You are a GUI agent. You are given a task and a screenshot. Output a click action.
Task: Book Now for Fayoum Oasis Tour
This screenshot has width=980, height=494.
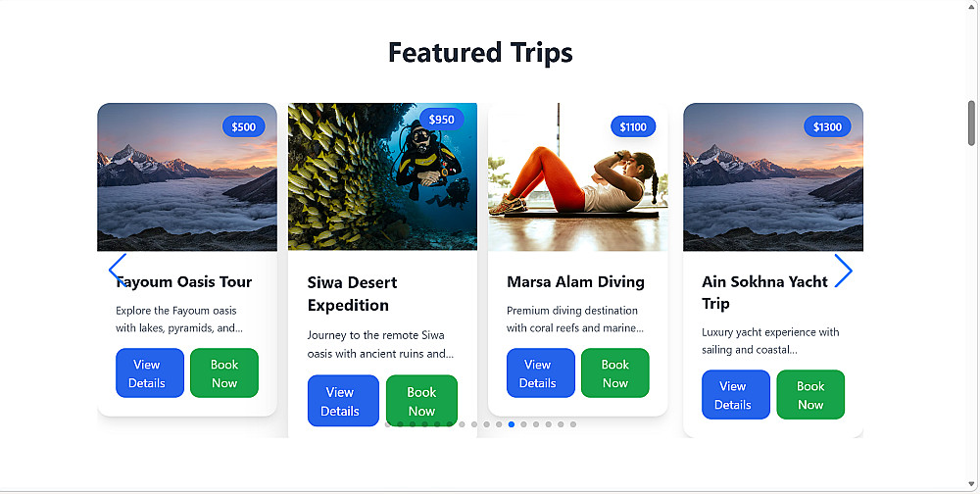(224, 373)
